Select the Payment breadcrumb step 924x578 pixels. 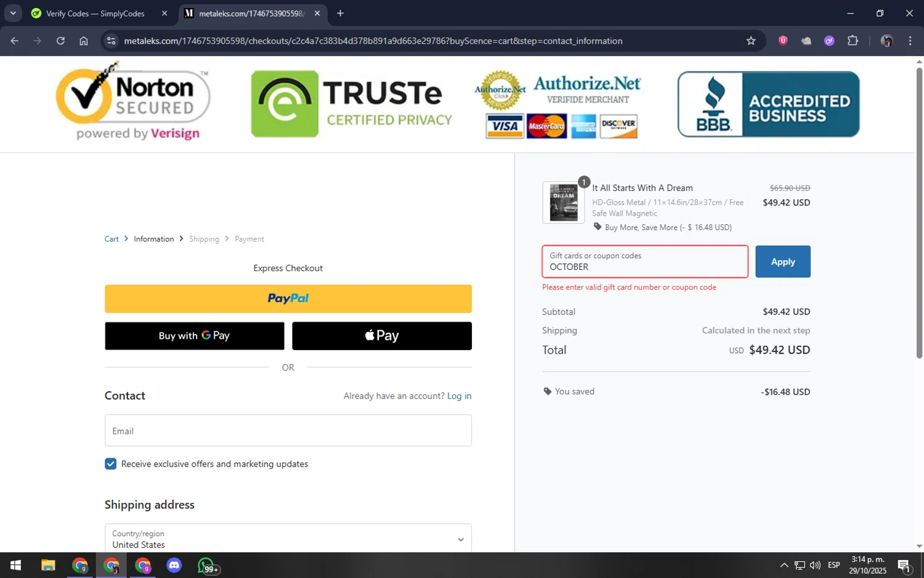coord(249,238)
